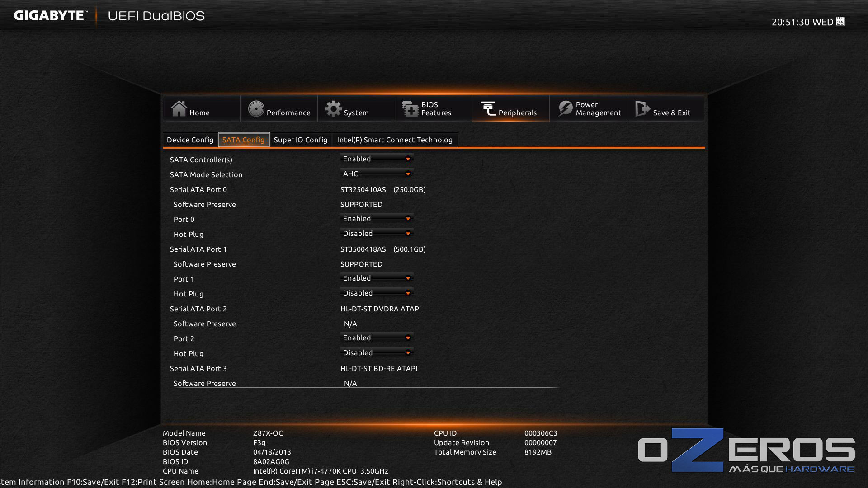The image size is (868, 488).
Task: Click the Power Management lightning icon
Action: (x=565, y=108)
